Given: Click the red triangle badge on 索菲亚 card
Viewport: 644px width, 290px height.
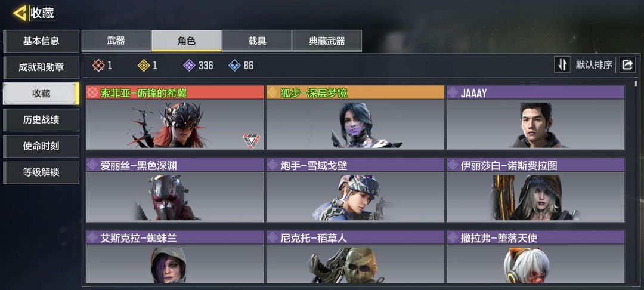Looking at the screenshot, I should [251, 140].
